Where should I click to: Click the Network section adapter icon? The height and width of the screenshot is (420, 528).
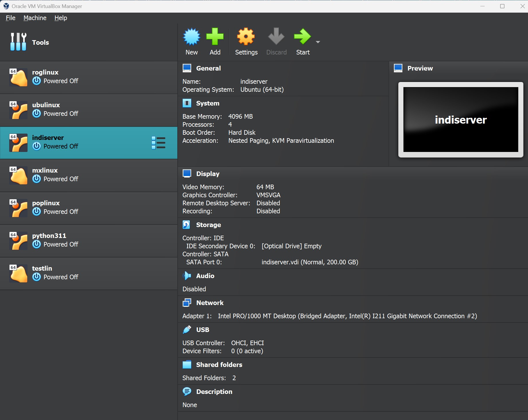(x=187, y=303)
